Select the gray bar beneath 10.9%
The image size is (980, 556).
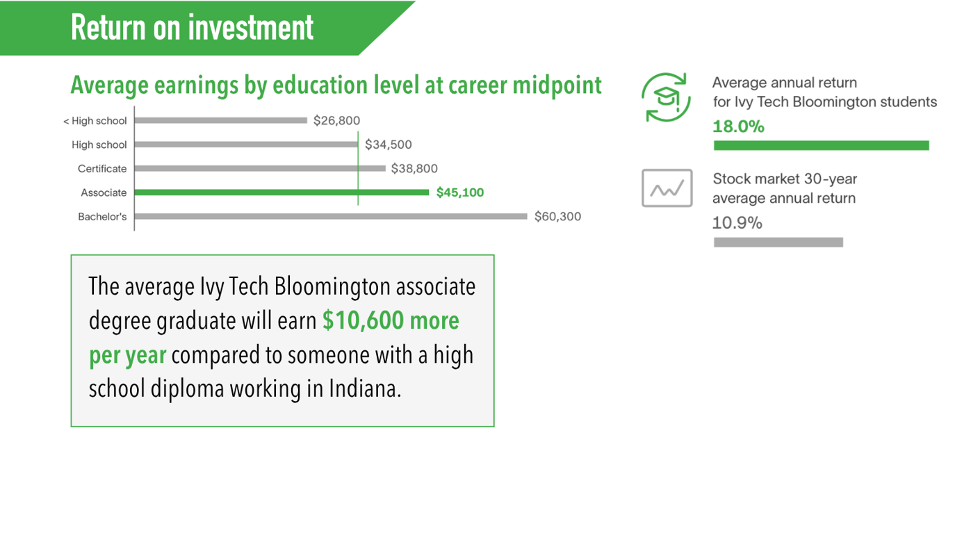click(778, 243)
